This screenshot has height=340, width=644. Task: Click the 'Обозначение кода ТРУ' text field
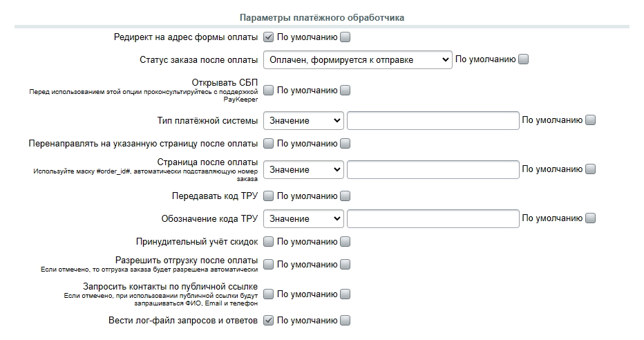point(433,219)
